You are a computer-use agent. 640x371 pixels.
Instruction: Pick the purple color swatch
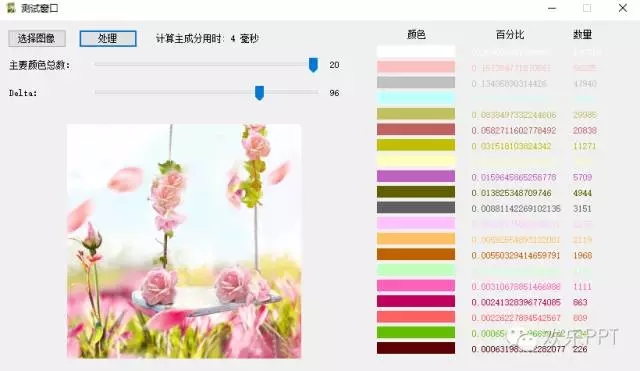(x=416, y=176)
